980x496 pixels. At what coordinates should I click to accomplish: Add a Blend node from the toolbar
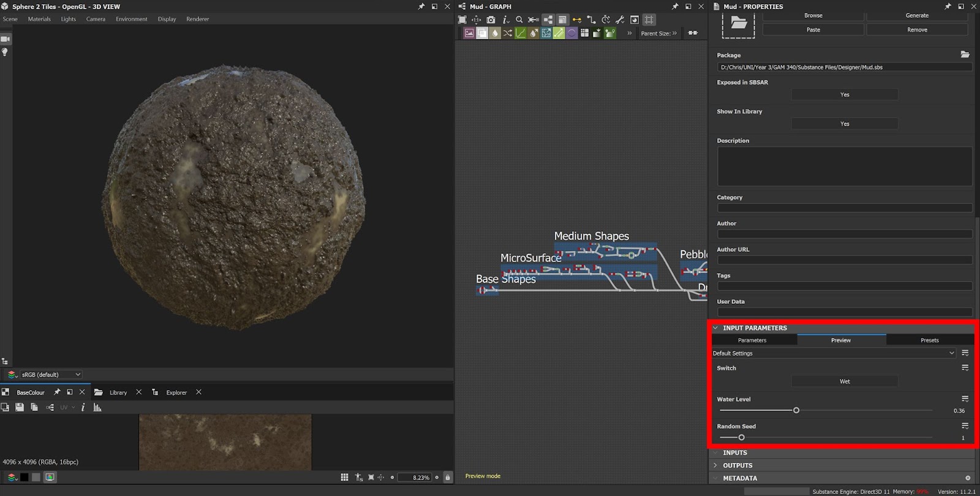pos(482,33)
